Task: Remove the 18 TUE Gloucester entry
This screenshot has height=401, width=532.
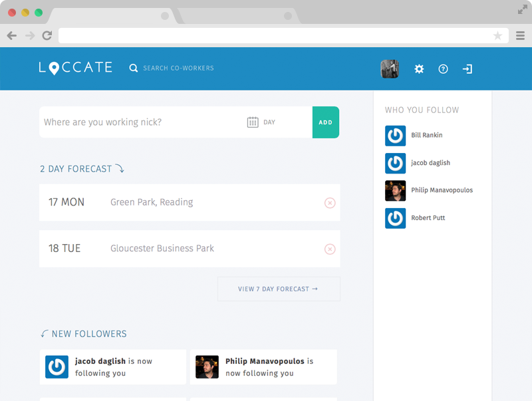Action: pos(330,249)
